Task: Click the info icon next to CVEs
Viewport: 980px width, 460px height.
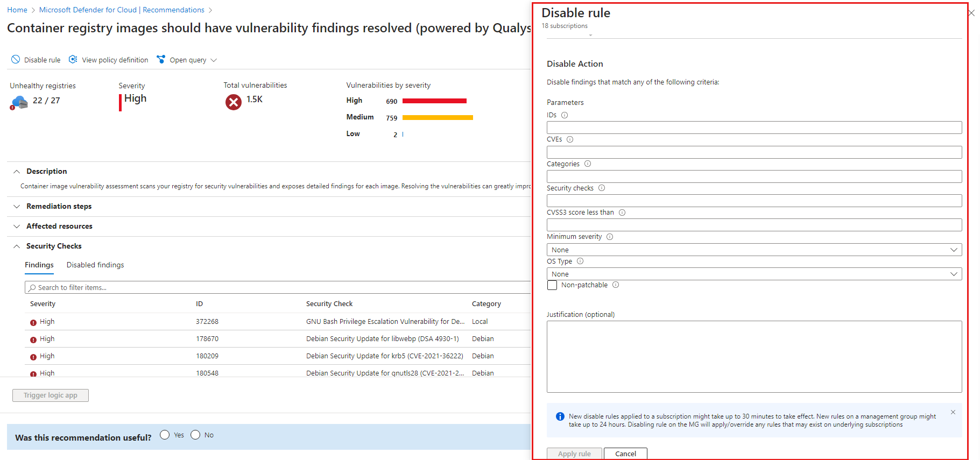Action: [570, 139]
